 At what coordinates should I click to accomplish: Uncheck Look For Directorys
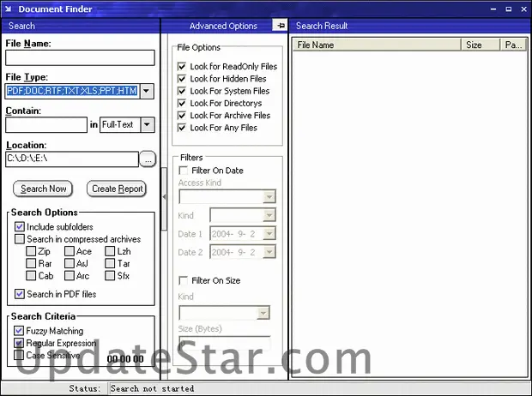182,103
